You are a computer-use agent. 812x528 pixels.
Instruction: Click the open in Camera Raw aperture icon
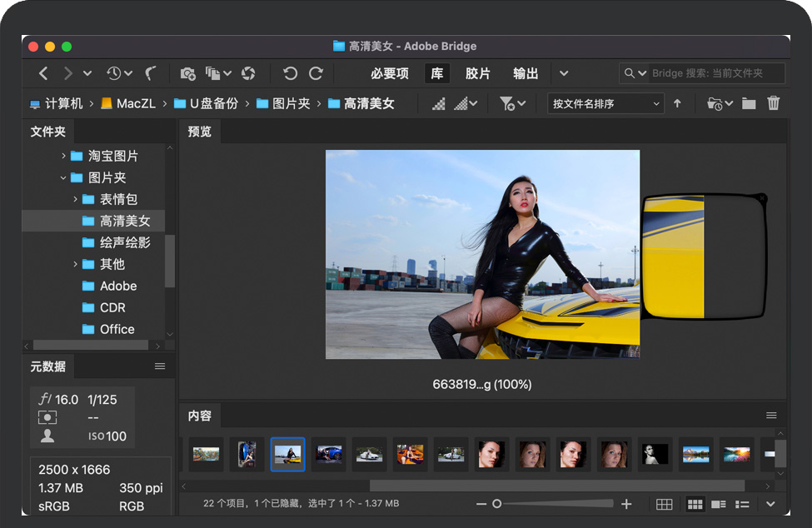point(248,74)
